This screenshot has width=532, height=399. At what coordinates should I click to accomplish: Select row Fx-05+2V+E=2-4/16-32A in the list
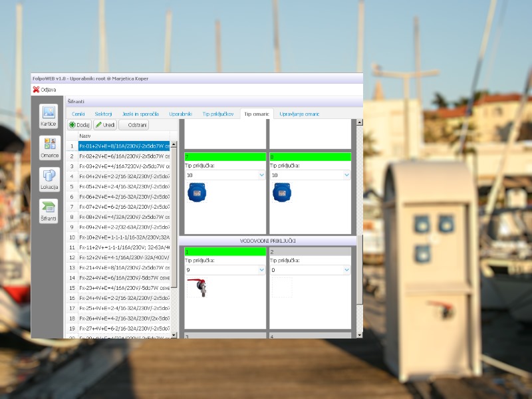click(x=124, y=187)
